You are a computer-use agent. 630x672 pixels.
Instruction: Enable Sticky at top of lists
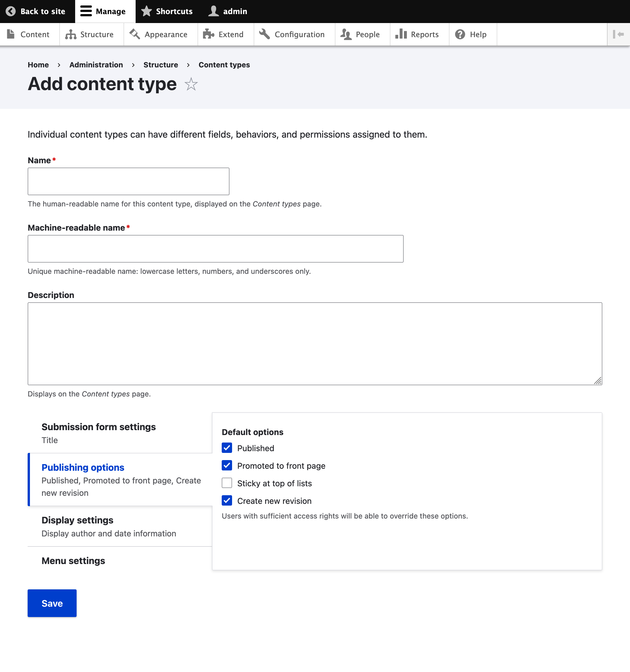tap(227, 483)
